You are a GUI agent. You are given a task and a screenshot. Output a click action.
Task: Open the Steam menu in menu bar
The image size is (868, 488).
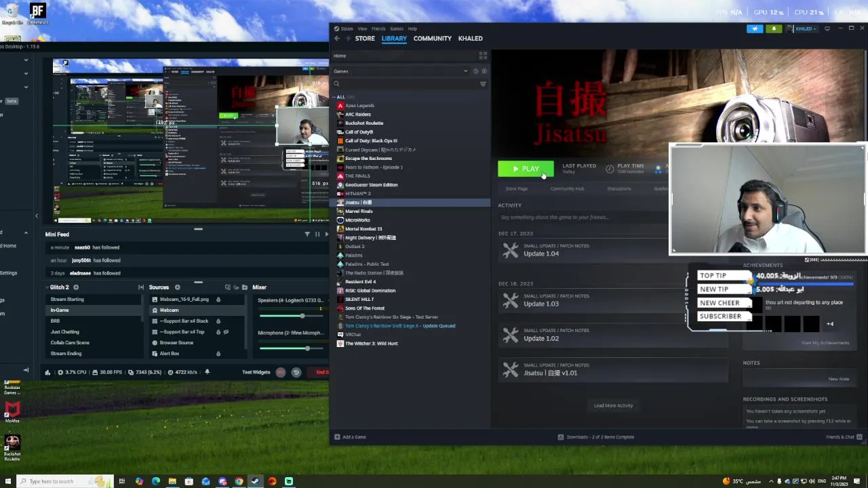tap(347, 28)
